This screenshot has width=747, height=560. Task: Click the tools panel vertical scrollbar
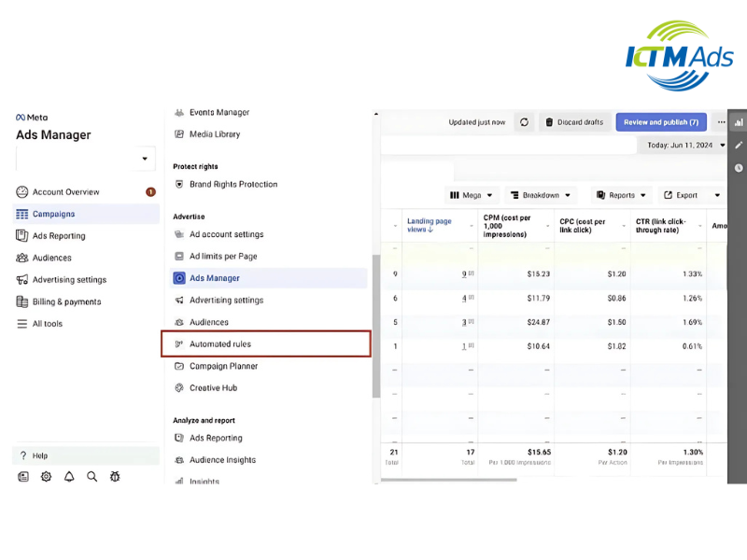point(376,326)
